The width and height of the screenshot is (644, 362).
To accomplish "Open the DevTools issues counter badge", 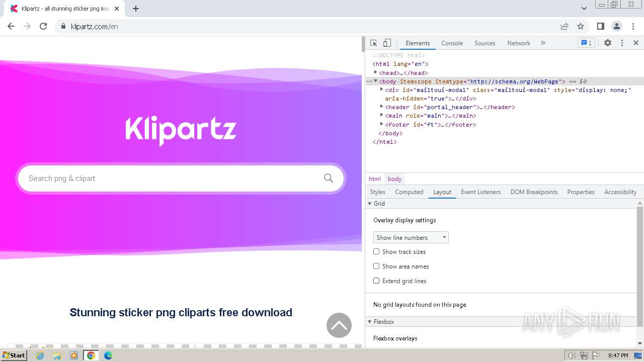I will pyautogui.click(x=587, y=43).
